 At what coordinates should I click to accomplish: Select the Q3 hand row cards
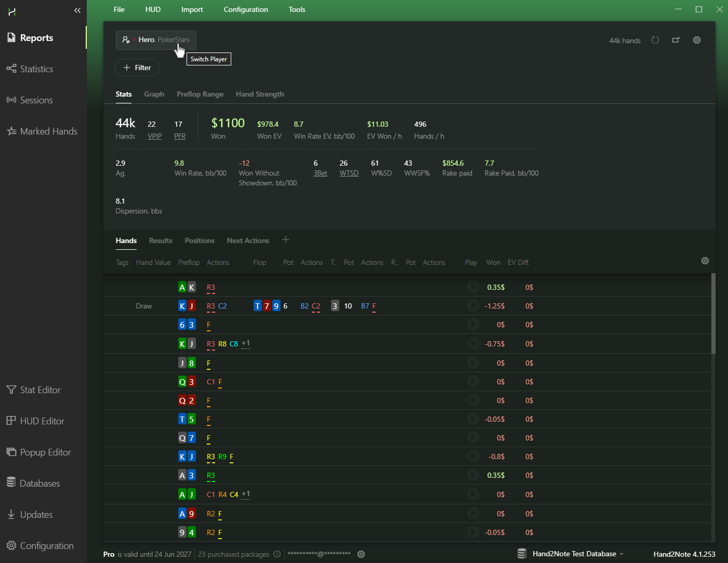(187, 382)
